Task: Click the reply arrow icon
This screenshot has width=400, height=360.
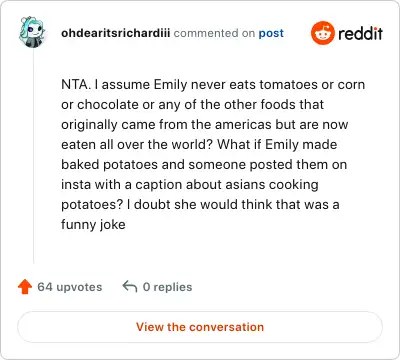Action: point(130,287)
